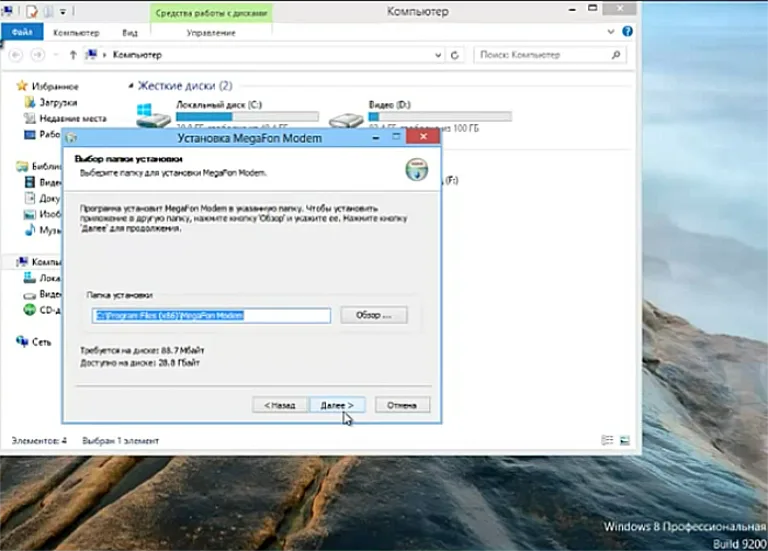Open the Управление ribbon tab

211,33
